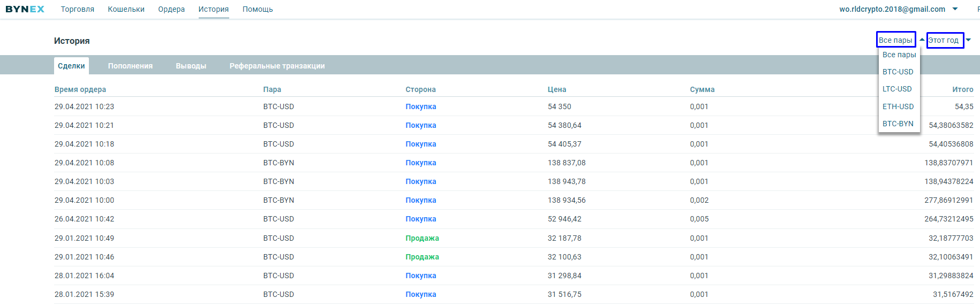Open the Все пары filter dropdown
Screen dimensions: 980x306
(x=896, y=40)
